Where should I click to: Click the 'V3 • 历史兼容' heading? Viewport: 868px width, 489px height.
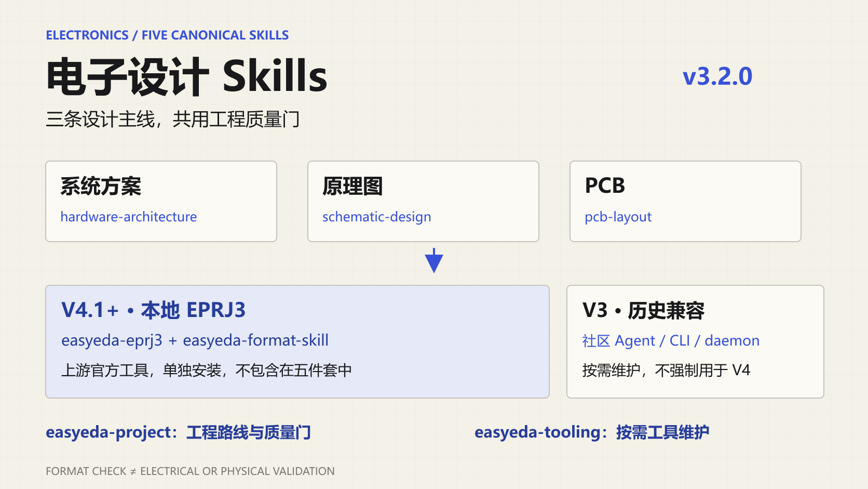point(643,311)
